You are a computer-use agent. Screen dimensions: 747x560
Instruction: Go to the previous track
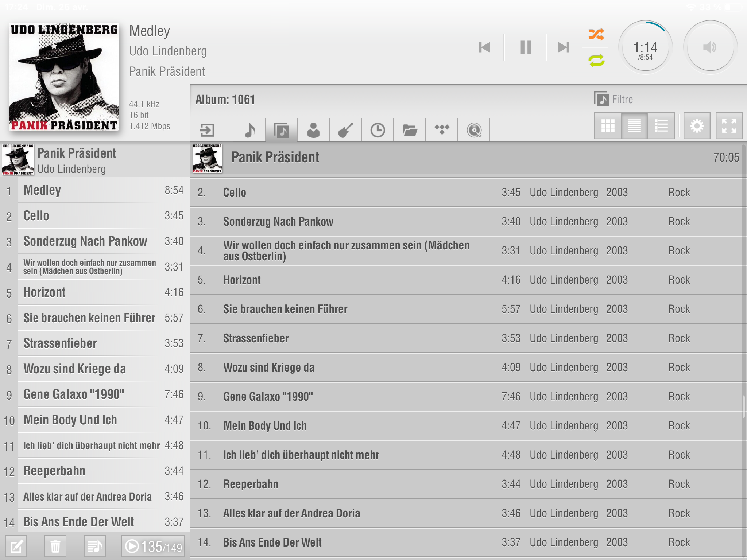485,47
